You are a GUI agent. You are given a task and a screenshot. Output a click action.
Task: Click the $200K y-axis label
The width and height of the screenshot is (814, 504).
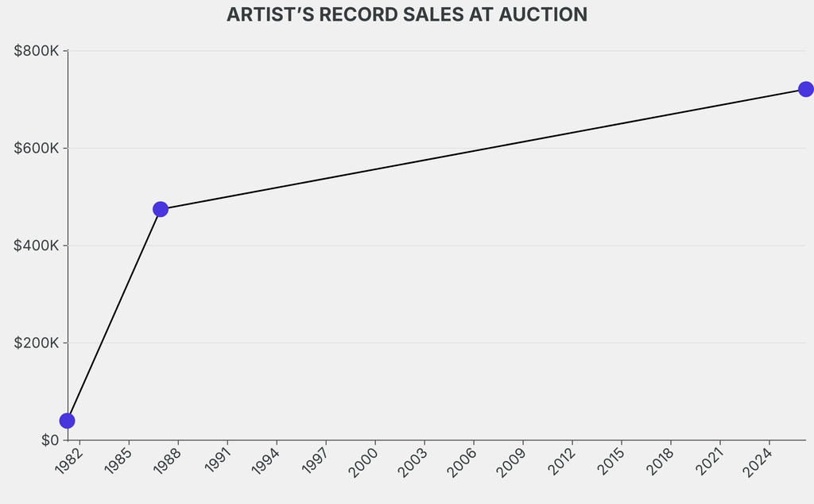tap(37, 343)
